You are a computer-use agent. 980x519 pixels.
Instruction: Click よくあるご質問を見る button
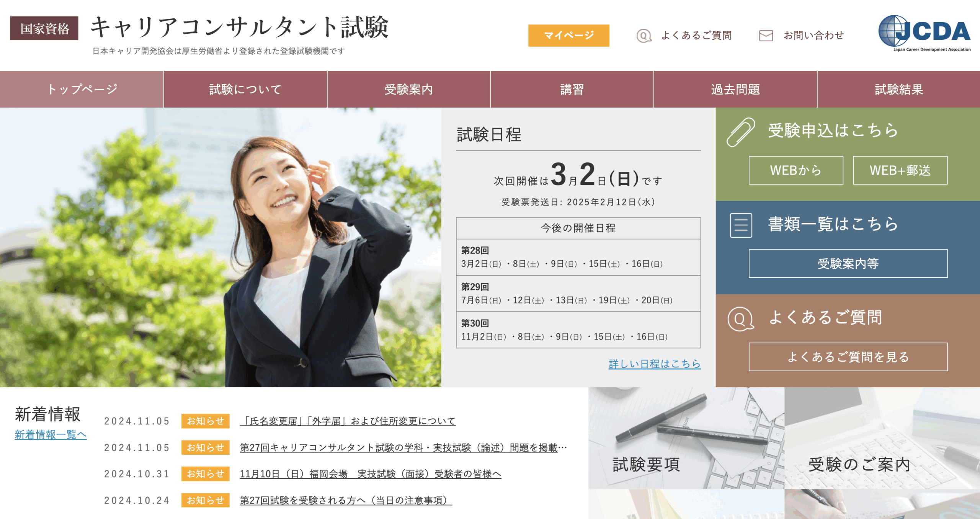[x=848, y=357]
